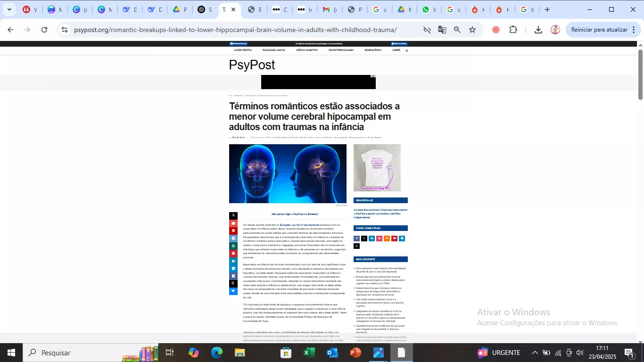This screenshot has width=644, height=362.
Task: Open Chrome downloads icon
Action: point(538,30)
